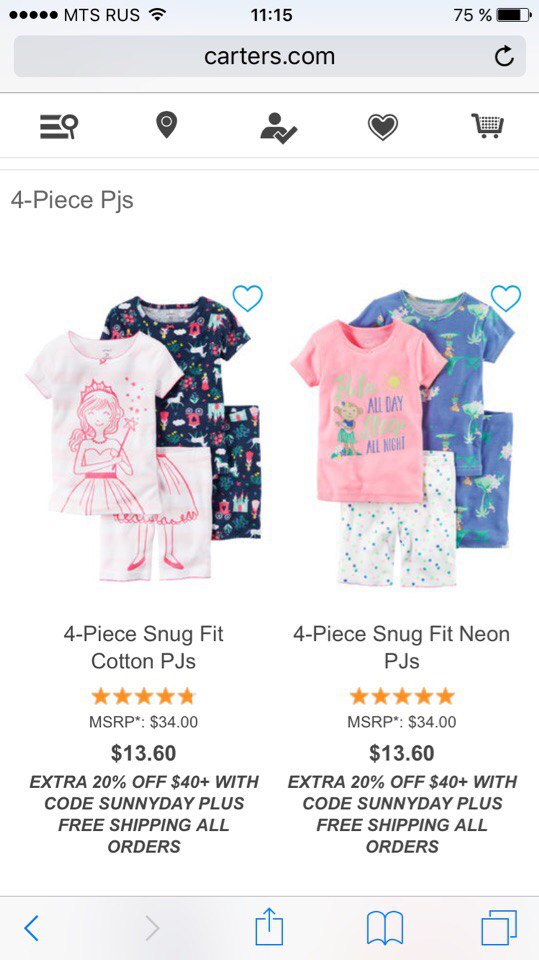
Task: Favorite the Snug Fit Neon PJs
Action: [506, 298]
